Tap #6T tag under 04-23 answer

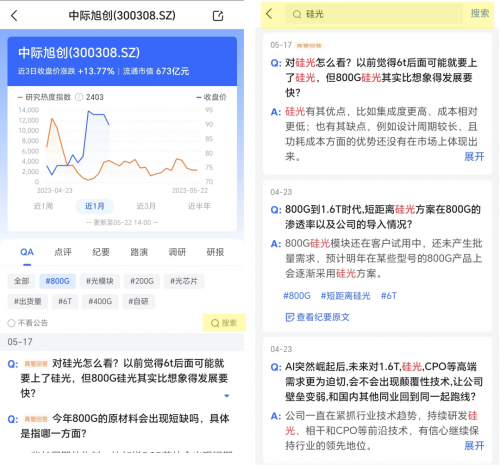click(x=389, y=296)
